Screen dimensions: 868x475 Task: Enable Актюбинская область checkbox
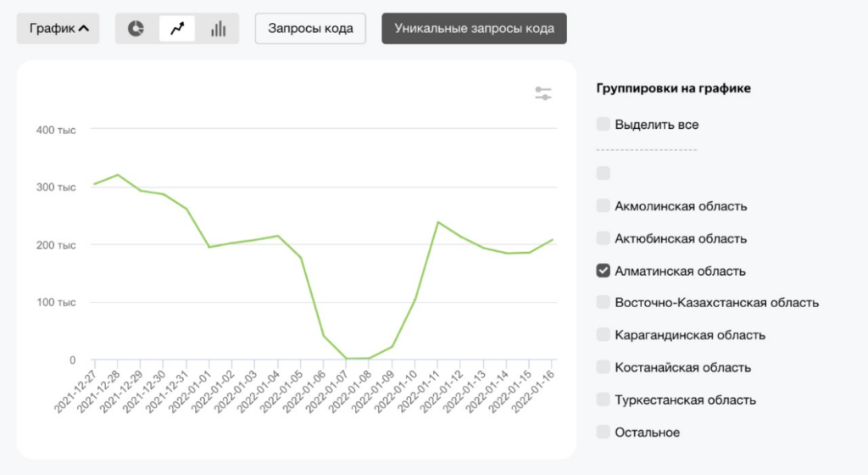click(x=603, y=238)
